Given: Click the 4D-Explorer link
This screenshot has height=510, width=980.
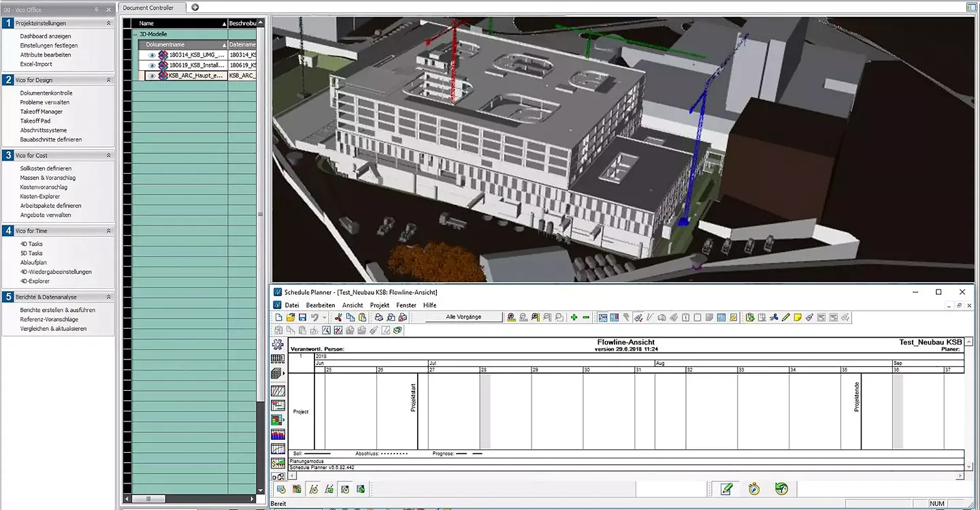Looking at the screenshot, I should (35, 281).
